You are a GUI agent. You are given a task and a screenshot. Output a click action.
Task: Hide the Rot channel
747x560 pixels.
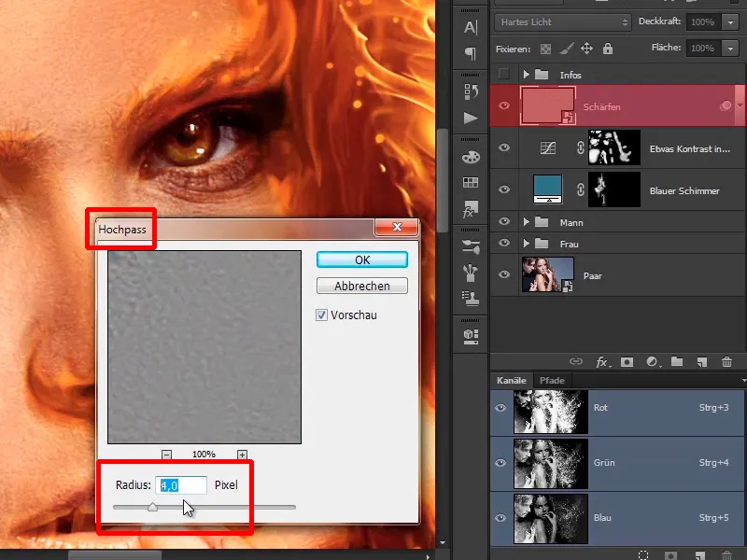point(500,408)
